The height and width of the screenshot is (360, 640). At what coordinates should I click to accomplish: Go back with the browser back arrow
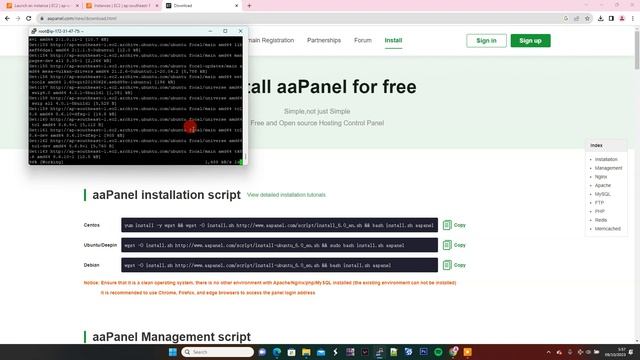point(7,18)
